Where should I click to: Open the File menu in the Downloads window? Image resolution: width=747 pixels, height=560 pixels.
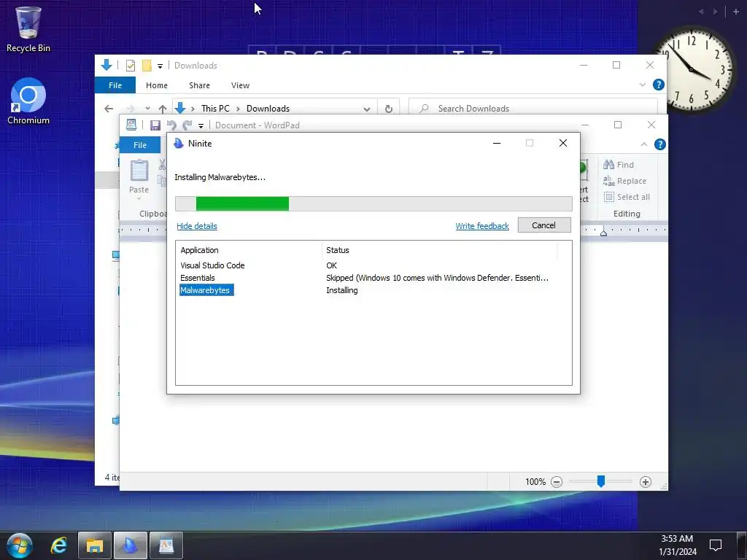click(115, 85)
